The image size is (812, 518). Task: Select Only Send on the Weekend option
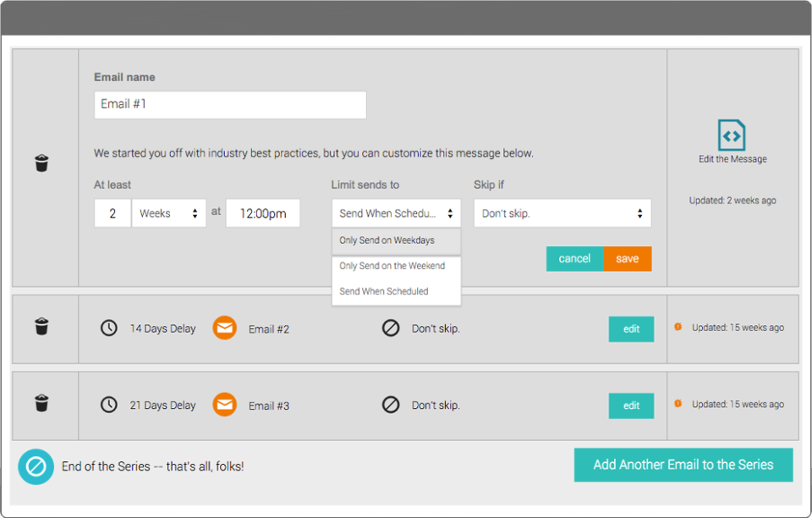[x=392, y=266]
